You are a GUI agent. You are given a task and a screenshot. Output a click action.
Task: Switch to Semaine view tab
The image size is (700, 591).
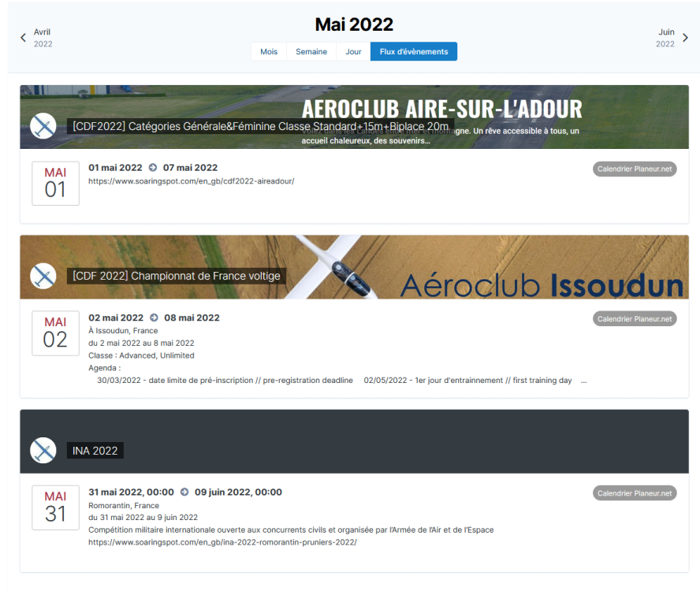point(311,51)
